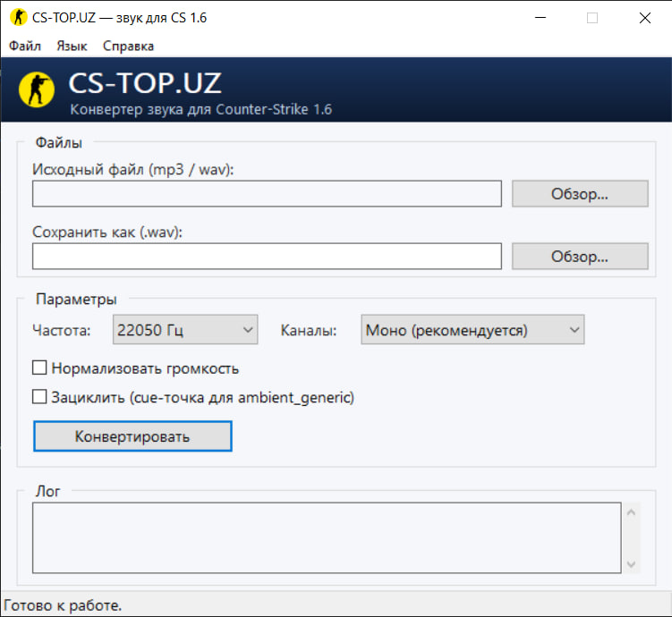Open the Справка menu
The width and height of the screenshot is (672, 617).
[x=128, y=46]
